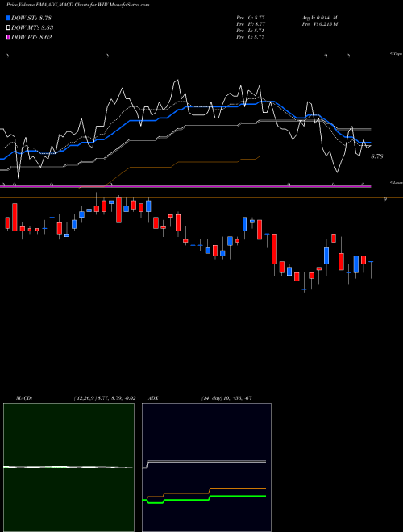This screenshot has height=532, width=403.
Task: Click the white DOW MT legend swatch
Action: (8, 28)
